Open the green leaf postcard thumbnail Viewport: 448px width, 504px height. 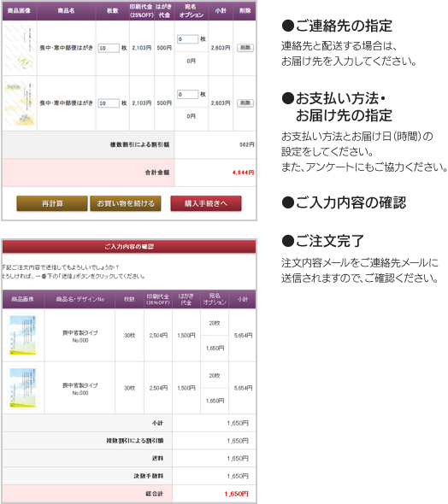pyautogui.click(x=20, y=48)
